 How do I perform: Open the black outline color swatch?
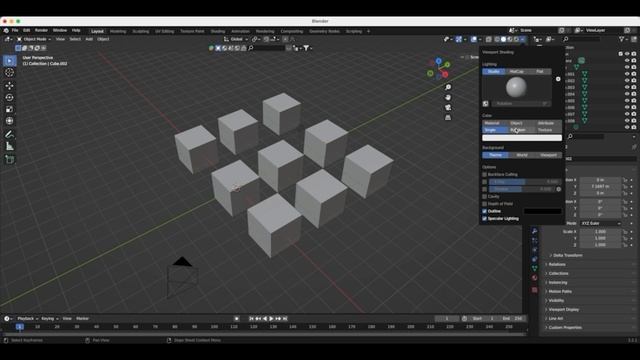543,211
